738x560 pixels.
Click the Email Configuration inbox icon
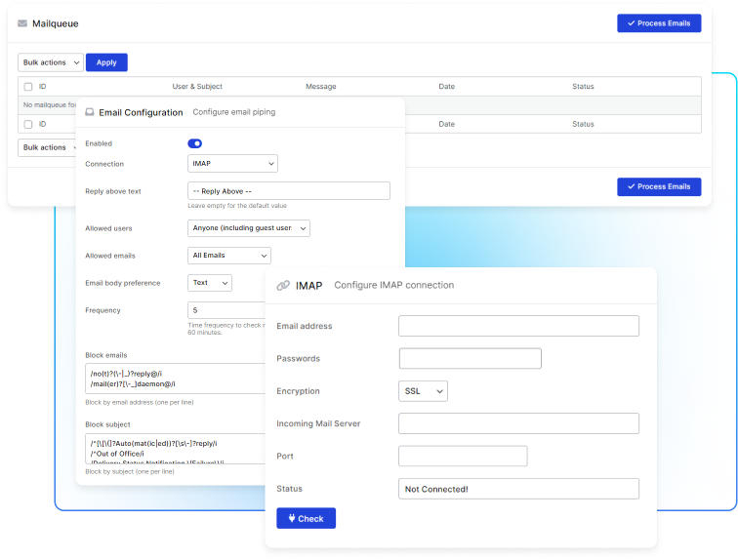(90, 112)
